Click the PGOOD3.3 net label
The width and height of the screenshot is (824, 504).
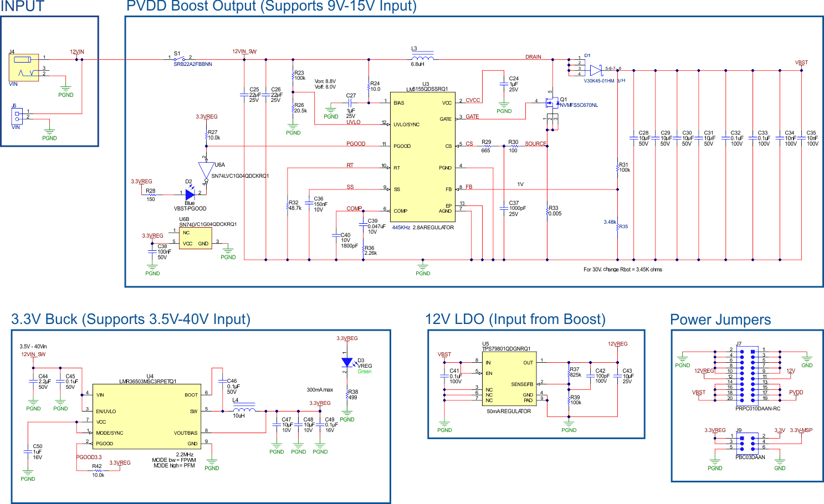tap(89, 457)
